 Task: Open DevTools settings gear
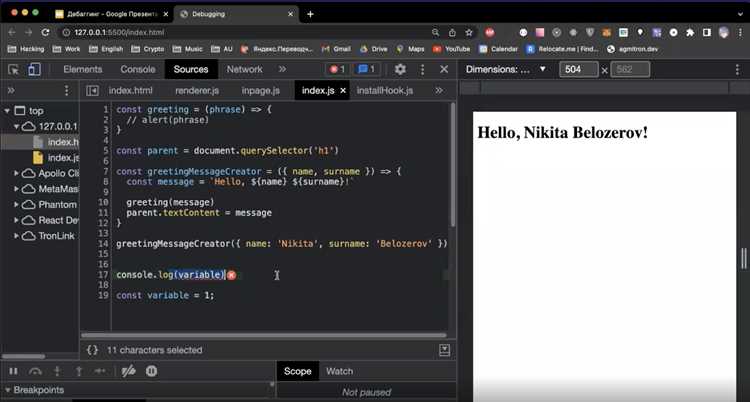(400, 69)
